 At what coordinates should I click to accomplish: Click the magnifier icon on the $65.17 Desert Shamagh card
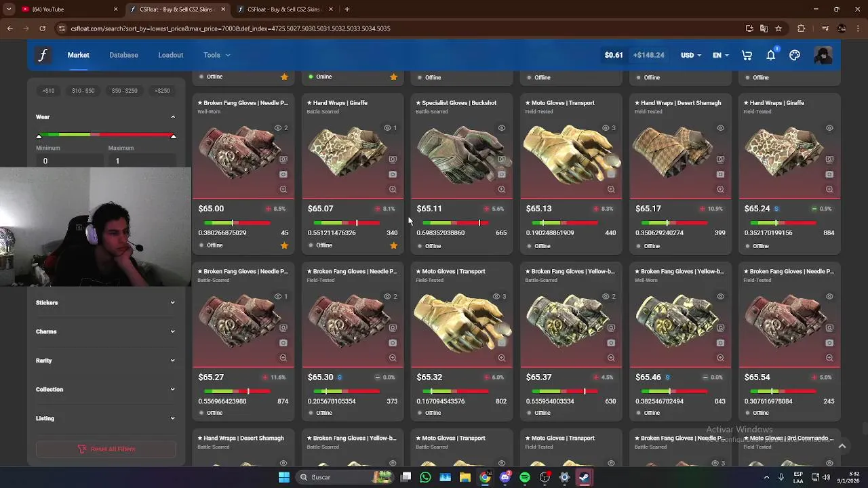click(x=720, y=189)
